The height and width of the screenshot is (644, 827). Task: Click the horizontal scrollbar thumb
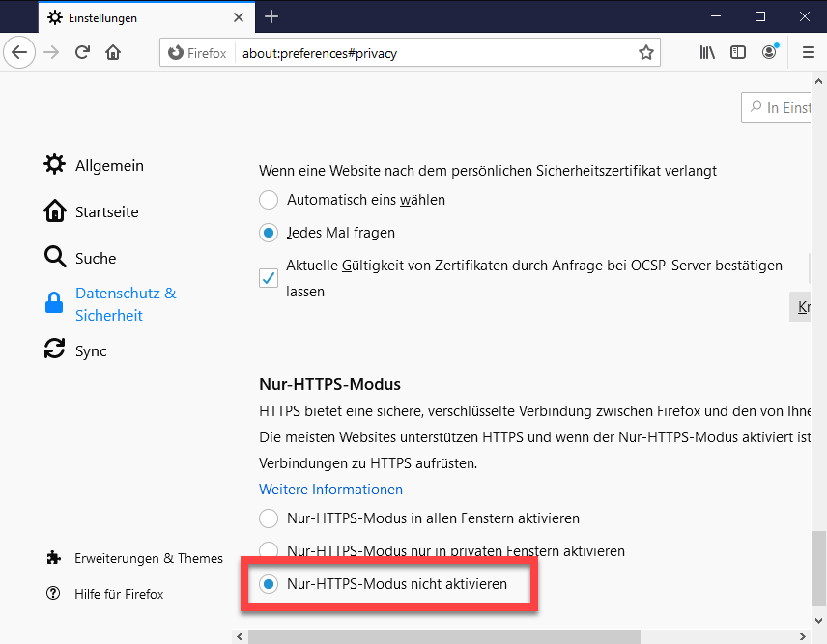pyautogui.click(x=444, y=637)
